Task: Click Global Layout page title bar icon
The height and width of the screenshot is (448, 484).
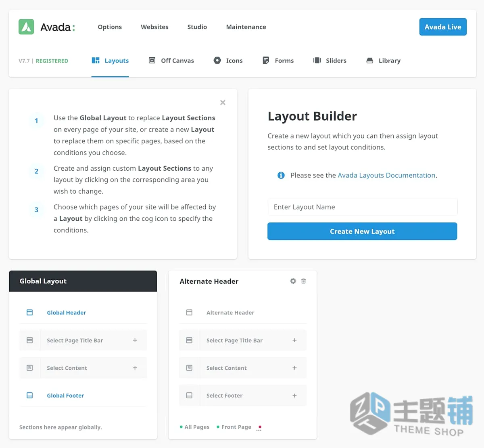Action: pos(29,340)
